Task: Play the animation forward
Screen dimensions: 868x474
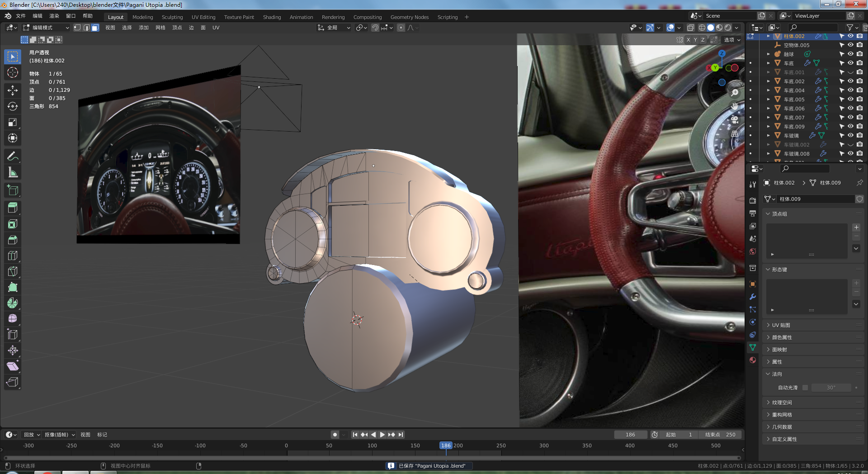Action: click(382, 435)
